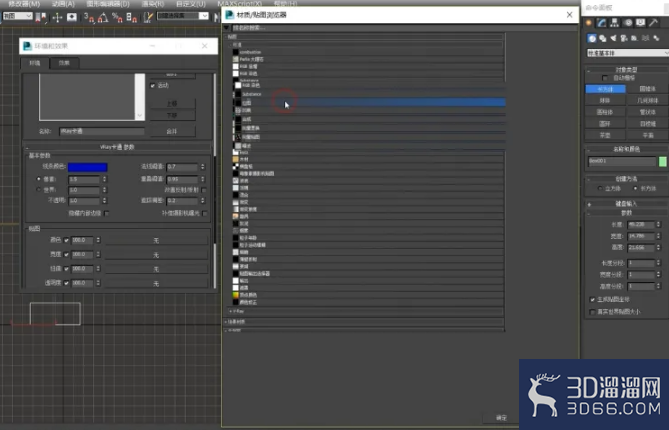Switch to the 环境 tab
Screen dimensions: 669x430
point(35,63)
